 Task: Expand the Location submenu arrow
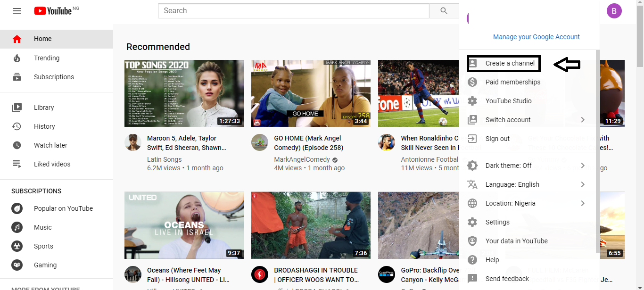click(x=583, y=203)
